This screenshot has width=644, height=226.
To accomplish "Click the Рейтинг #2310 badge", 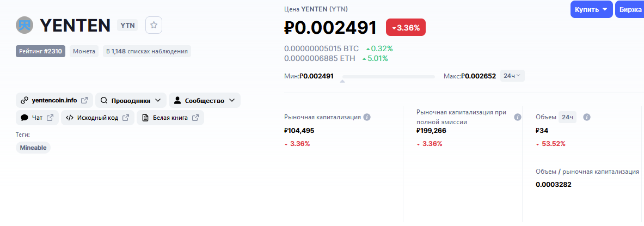I will (41, 51).
